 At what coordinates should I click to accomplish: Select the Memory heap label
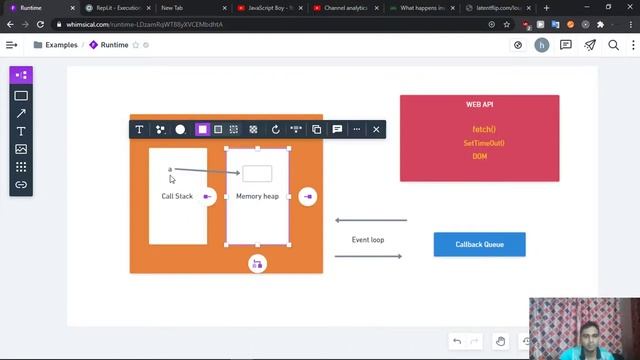[x=257, y=196]
